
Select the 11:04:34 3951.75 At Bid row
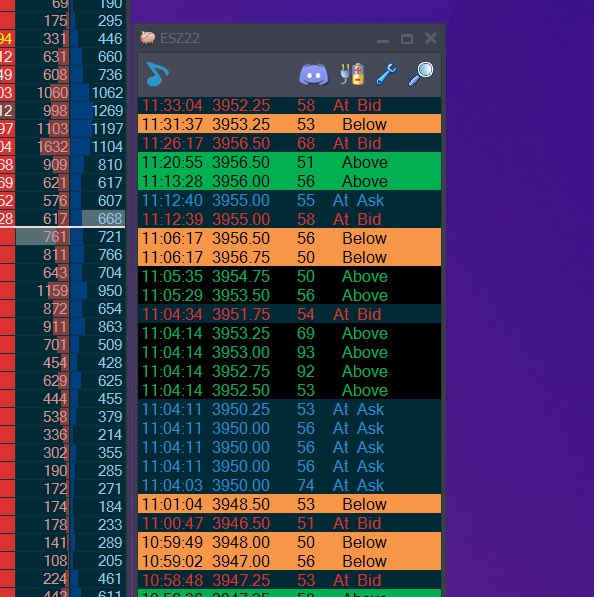tap(289, 314)
